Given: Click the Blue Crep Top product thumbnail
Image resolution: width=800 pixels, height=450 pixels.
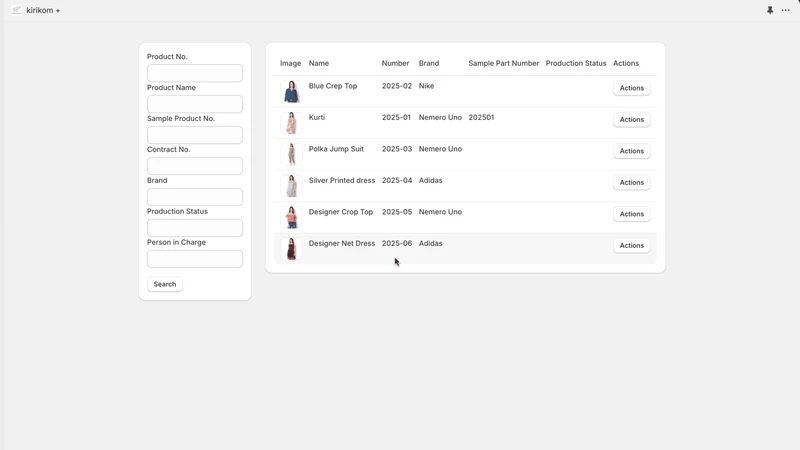Looking at the screenshot, I should tap(291, 92).
